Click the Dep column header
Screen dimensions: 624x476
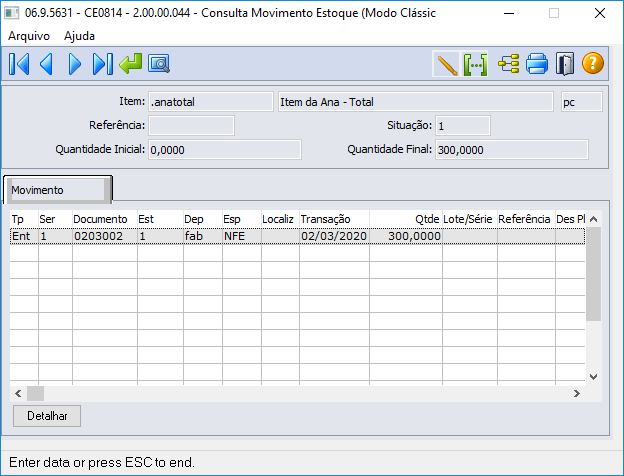(x=203, y=219)
